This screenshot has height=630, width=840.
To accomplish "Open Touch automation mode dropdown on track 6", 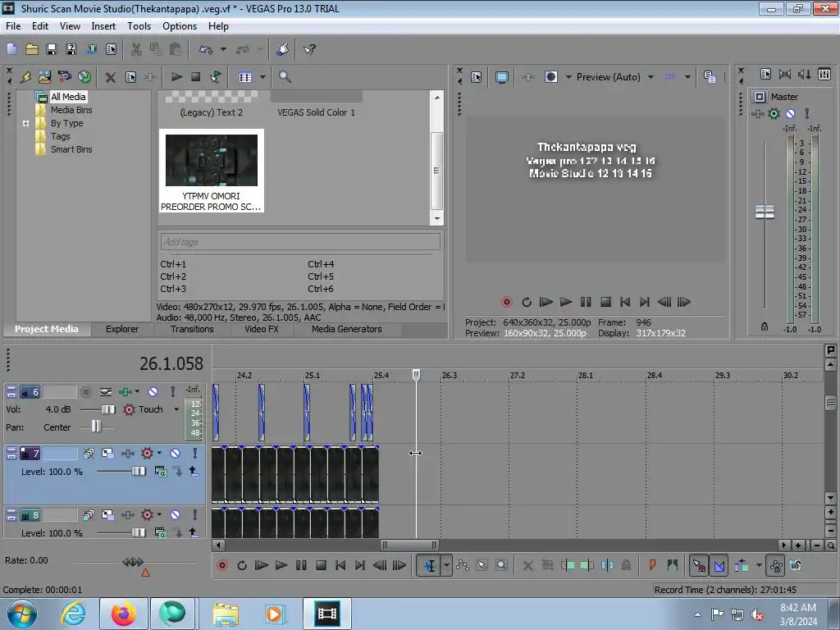I will (x=176, y=409).
